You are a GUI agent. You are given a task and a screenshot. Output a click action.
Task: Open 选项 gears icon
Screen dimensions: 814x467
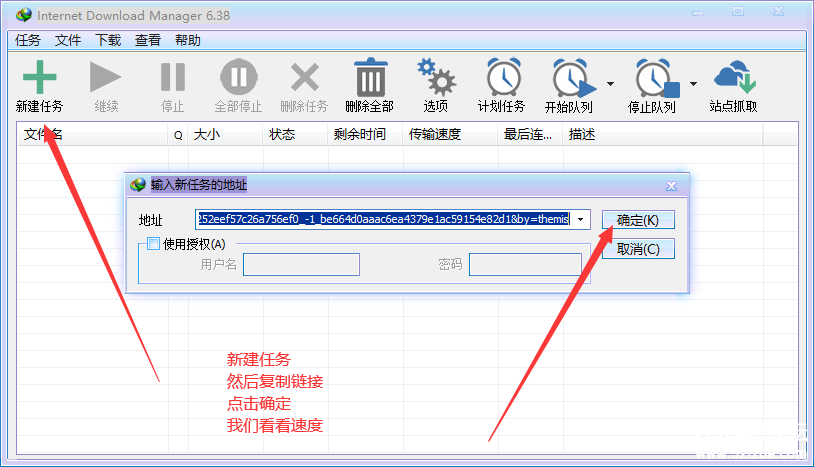(436, 77)
